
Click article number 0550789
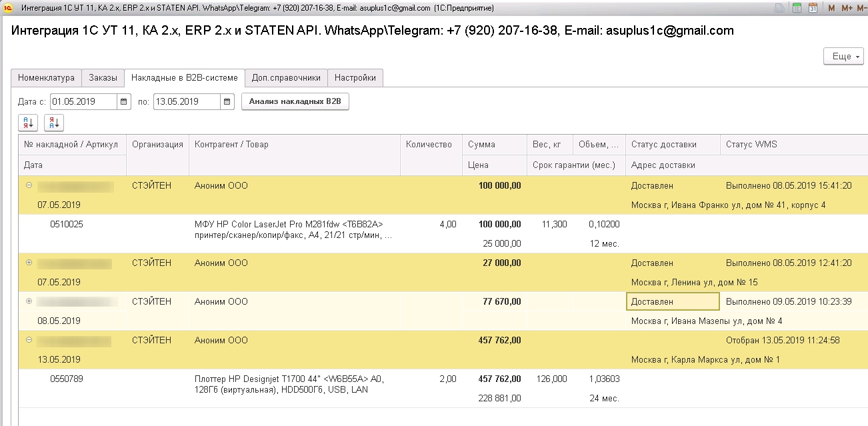pyautogui.click(x=67, y=379)
